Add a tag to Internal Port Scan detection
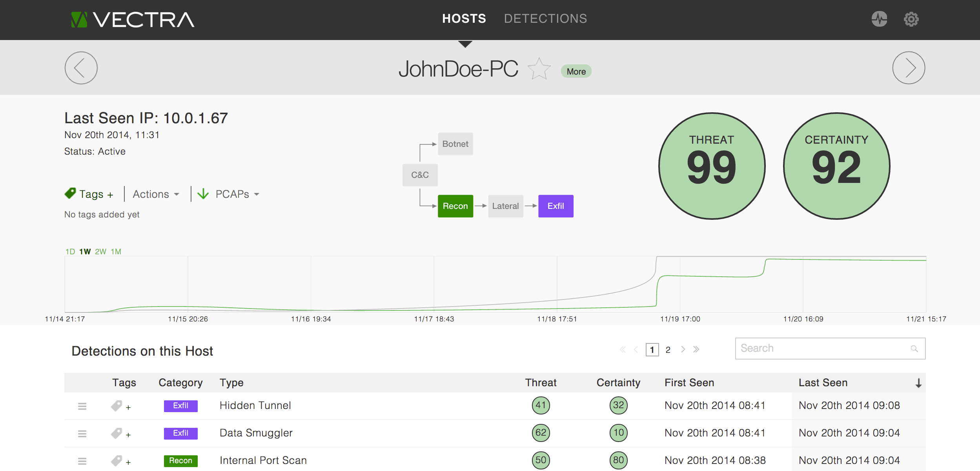The height and width of the screenshot is (471, 980). point(120,461)
